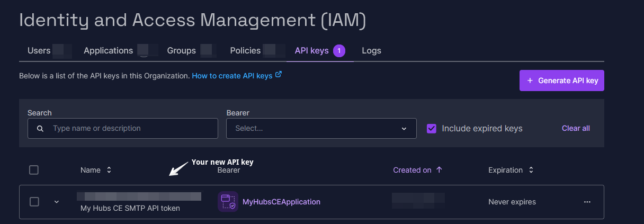644x224 pixels.
Task: Open the Logs tab
Action: (x=372, y=51)
